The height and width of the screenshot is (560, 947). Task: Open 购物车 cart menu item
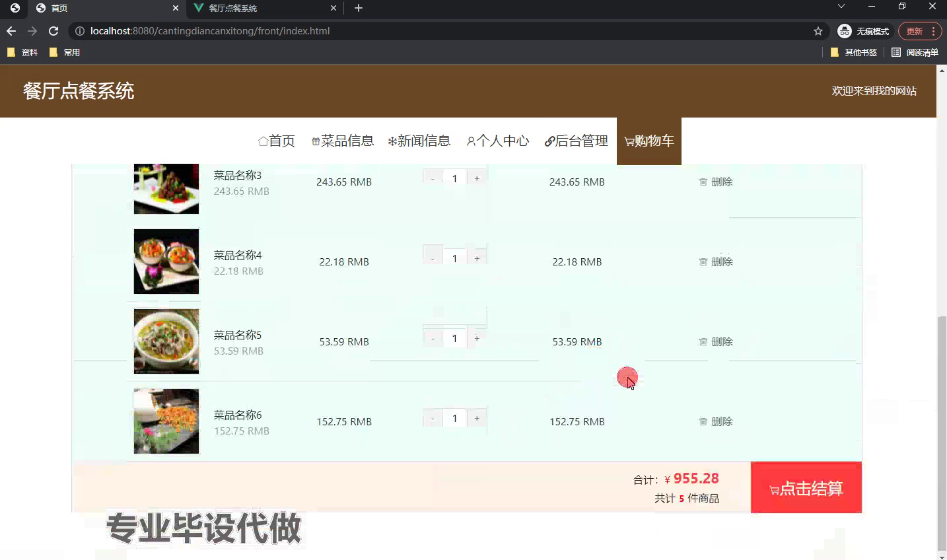point(649,141)
